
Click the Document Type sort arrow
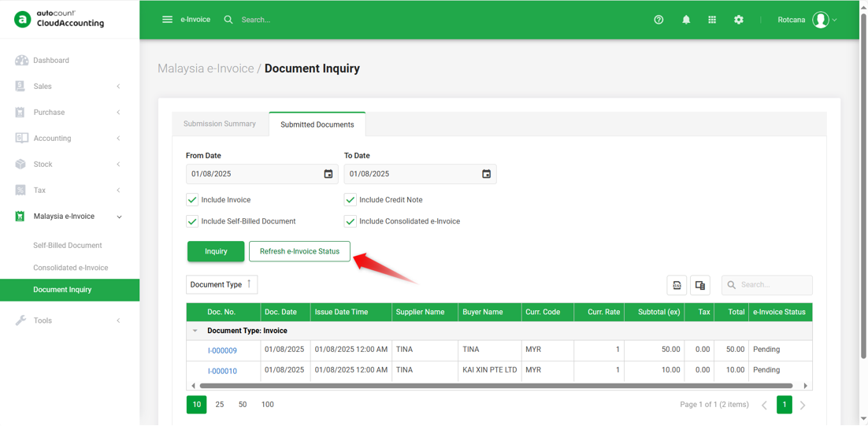(249, 283)
